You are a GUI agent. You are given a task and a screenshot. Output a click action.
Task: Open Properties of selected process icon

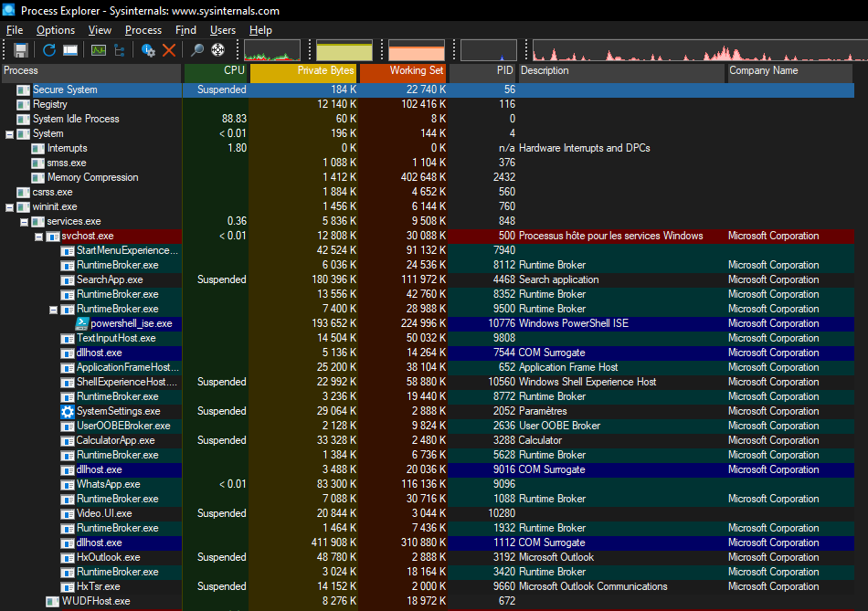click(148, 50)
